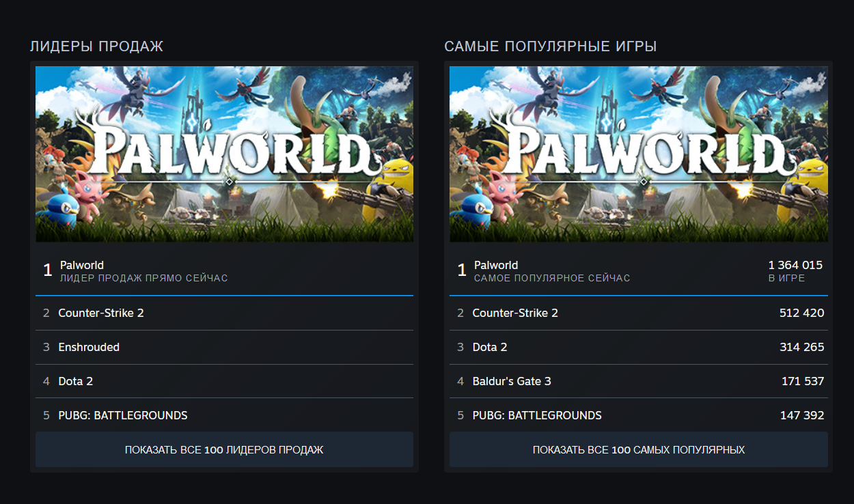
Task: Open Counter-Strike 2 in most played list
Action: (639, 313)
